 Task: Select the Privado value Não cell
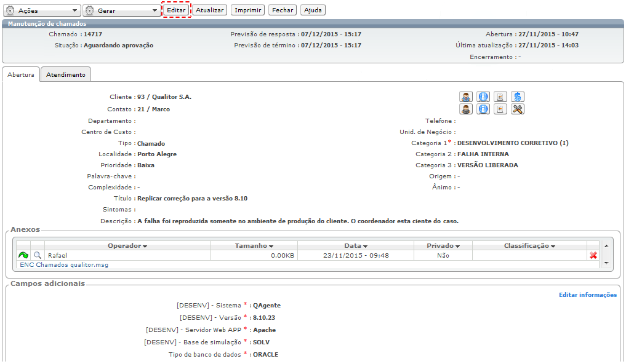[443, 255]
